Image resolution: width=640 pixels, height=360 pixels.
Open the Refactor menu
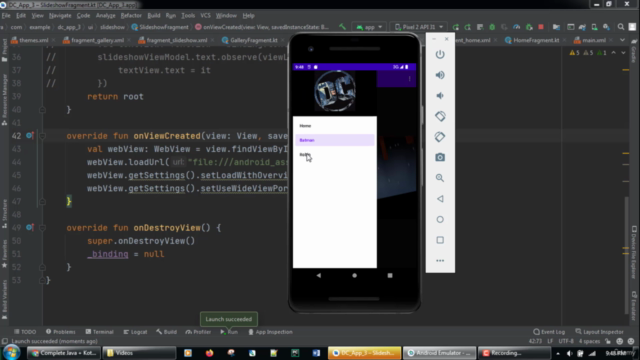131,16
